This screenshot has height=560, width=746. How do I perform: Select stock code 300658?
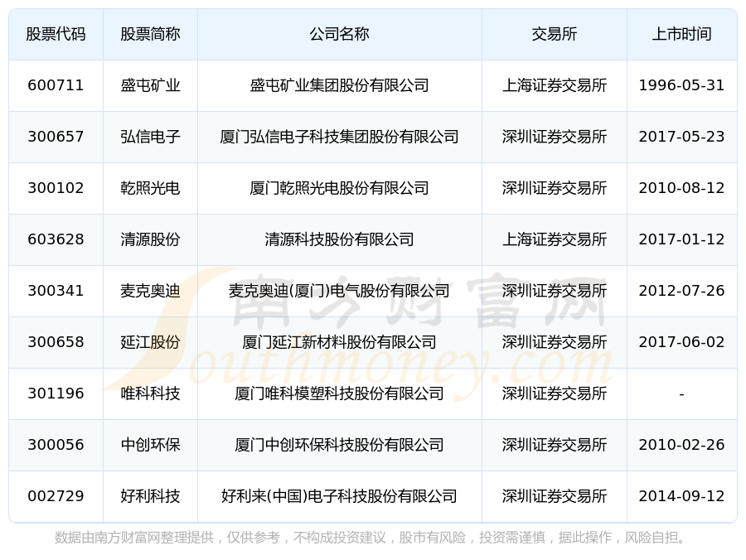[x=56, y=342]
